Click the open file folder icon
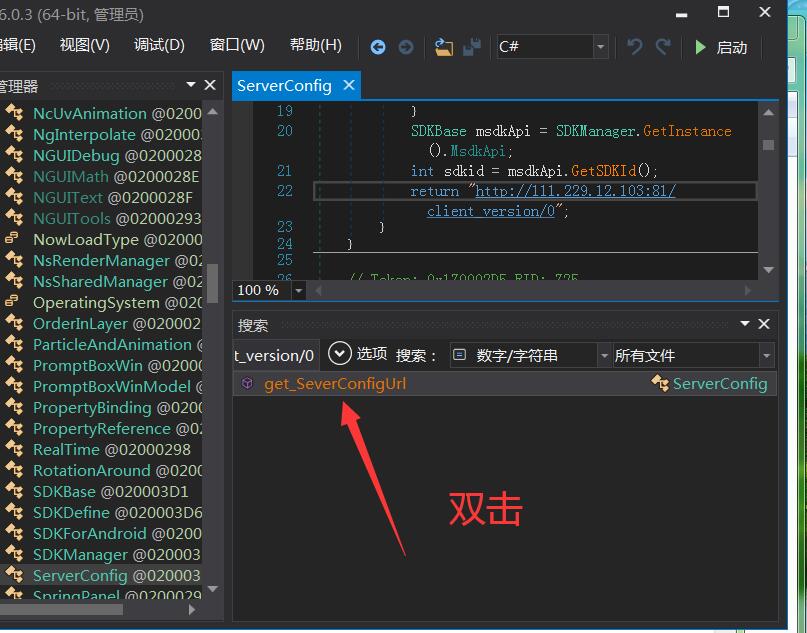Image resolution: width=807 pixels, height=633 pixels. (x=444, y=47)
